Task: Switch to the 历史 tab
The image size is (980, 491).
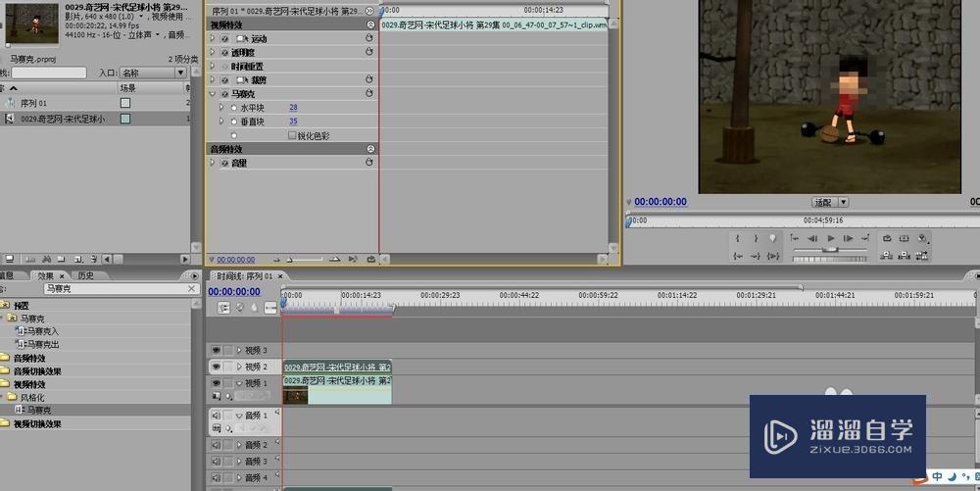Action: (86, 275)
